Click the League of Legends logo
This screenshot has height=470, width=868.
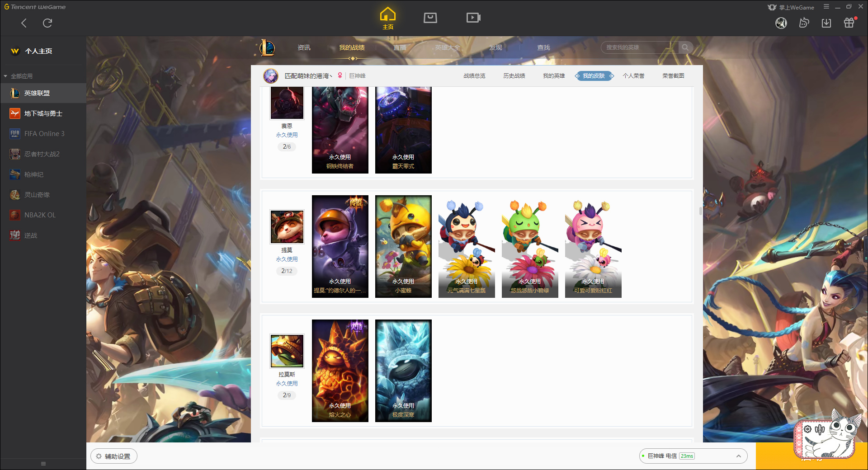pos(267,47)
